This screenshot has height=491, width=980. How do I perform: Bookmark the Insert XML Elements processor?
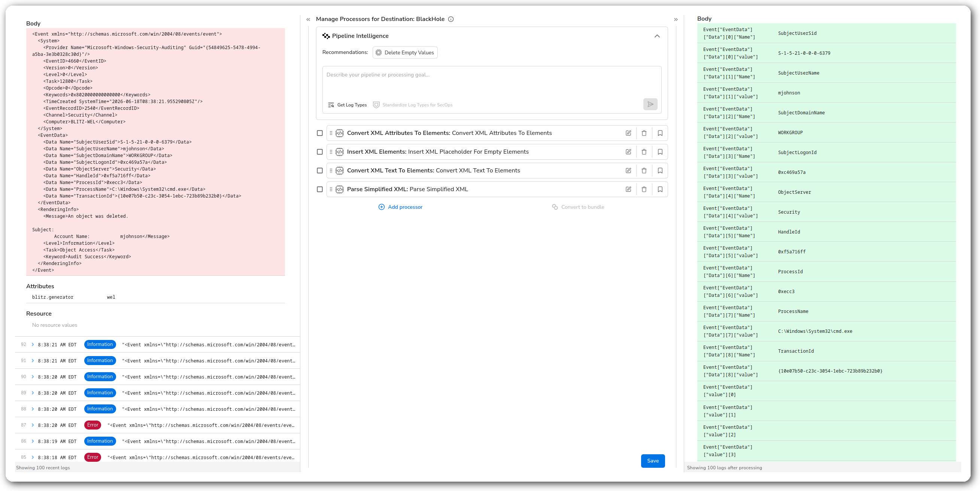pos(660,151)
